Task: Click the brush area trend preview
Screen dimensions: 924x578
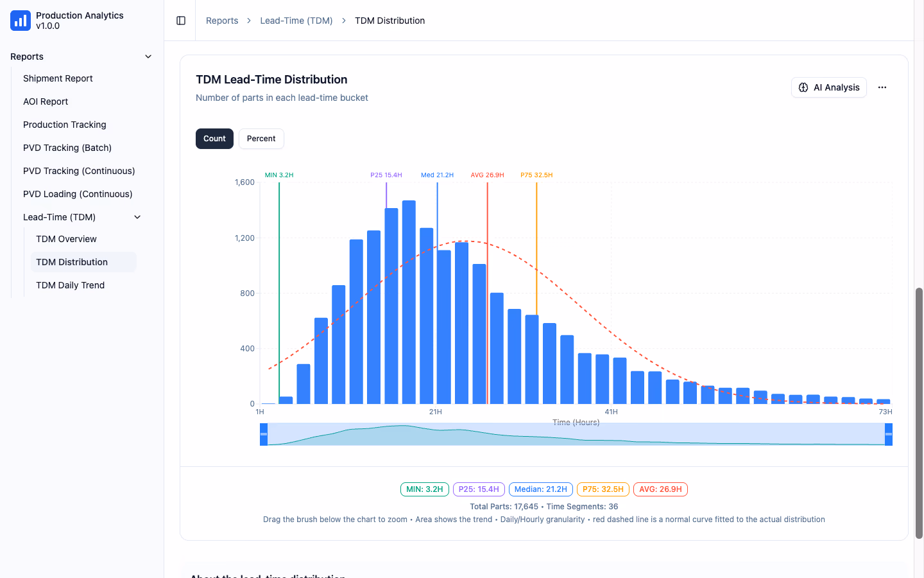Action: click(x=576, y=434)
